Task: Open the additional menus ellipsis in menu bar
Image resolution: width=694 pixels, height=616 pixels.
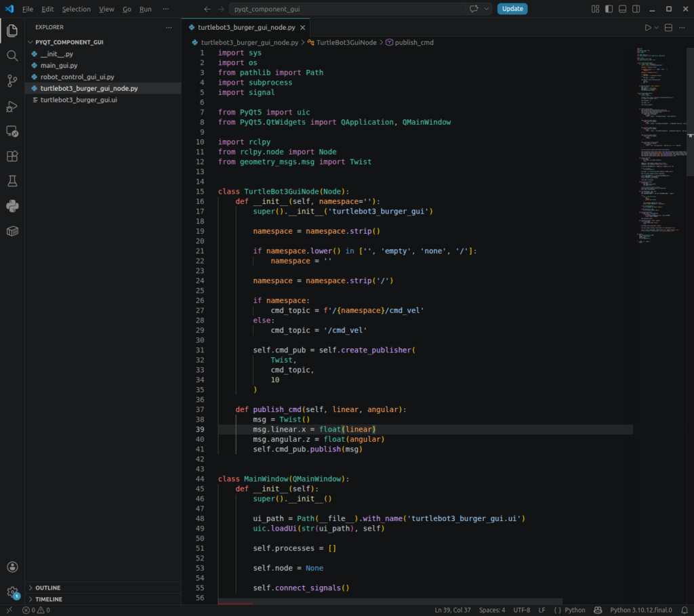Action: pos(165,9)
